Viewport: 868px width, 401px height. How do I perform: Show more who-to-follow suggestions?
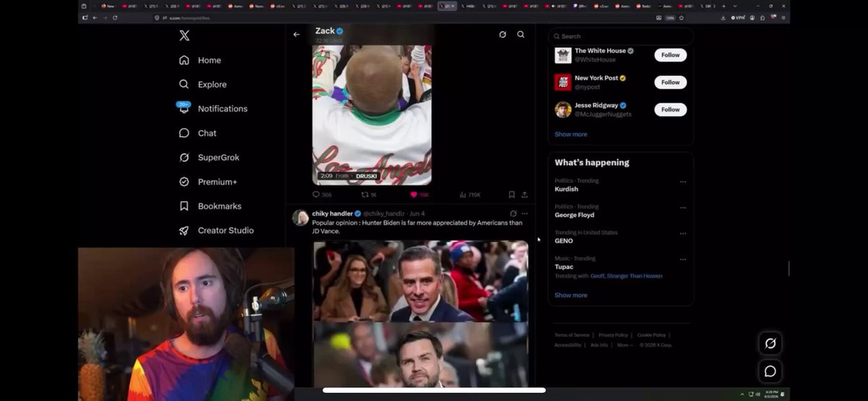point(571,135)
